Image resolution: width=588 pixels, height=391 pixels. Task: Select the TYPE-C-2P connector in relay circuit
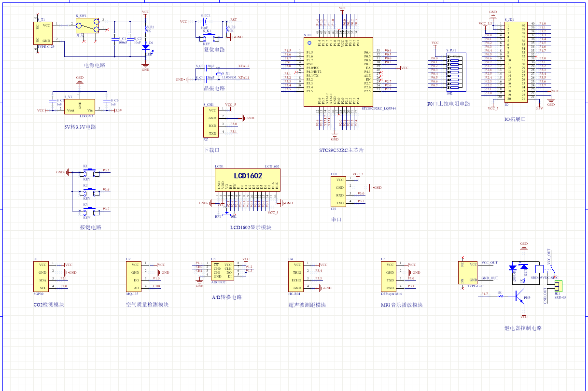[468, 272]
